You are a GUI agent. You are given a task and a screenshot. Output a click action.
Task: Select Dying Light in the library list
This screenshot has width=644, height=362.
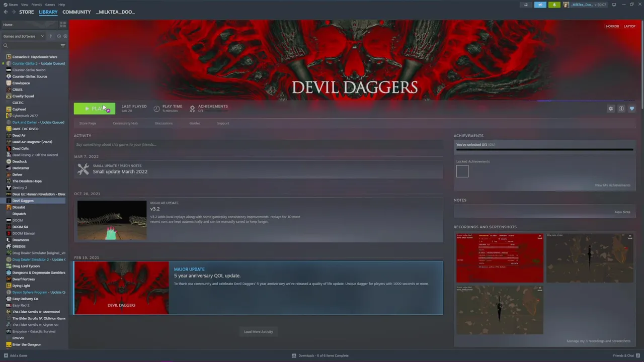pyautogui.click(x=21, y=286)
